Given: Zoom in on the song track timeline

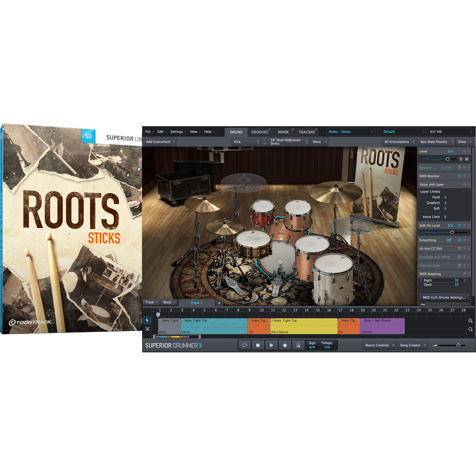Looking at the screenshot, I should pyautogui.click(x=470, y=321).
